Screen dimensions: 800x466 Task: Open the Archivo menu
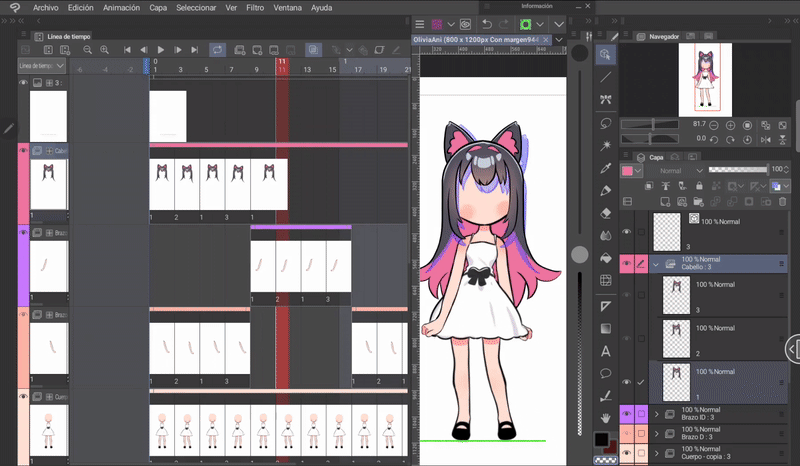click(x=45, y=8)
